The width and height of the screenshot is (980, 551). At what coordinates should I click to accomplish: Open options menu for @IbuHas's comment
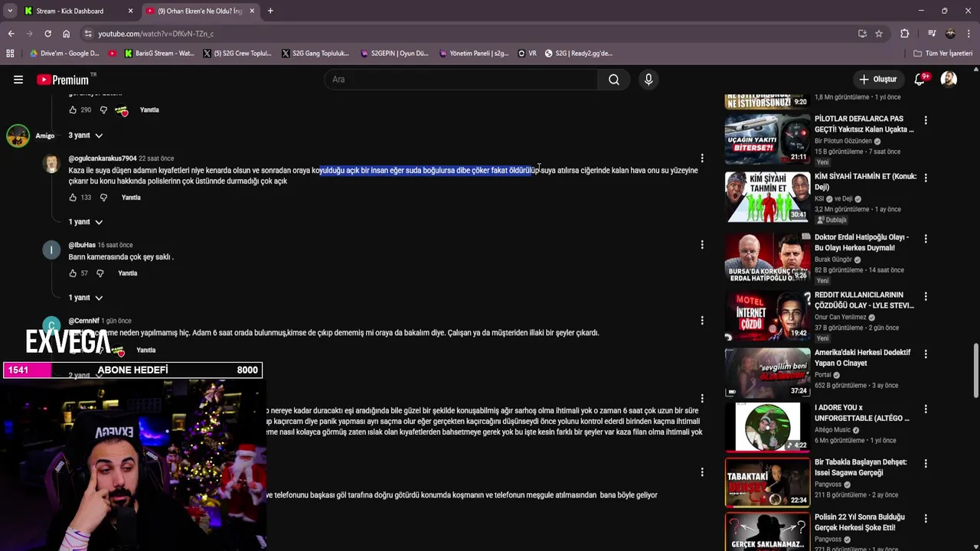702,245
